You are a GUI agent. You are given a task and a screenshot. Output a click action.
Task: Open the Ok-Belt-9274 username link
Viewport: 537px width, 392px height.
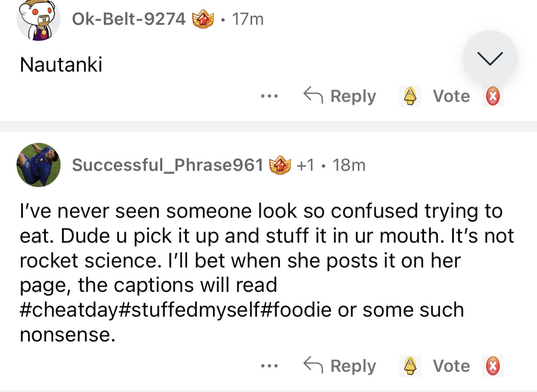coord(129,19)
